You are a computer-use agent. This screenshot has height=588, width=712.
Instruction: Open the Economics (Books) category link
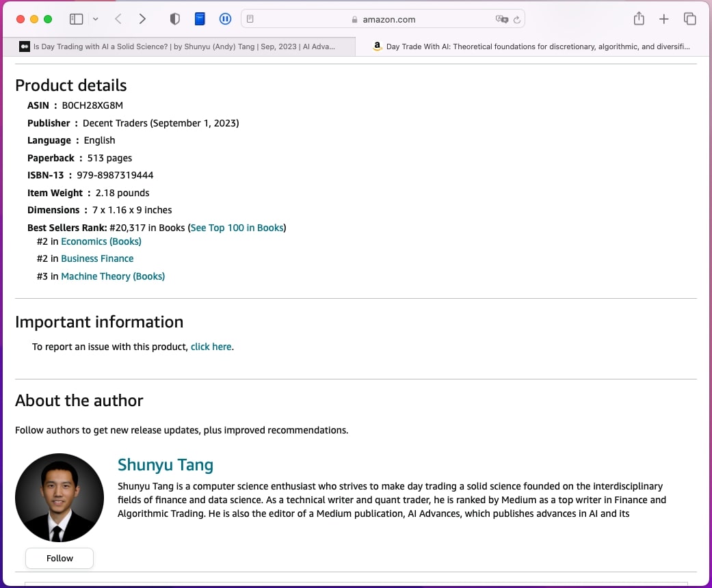pyautogui.click(x=101, y=241)
